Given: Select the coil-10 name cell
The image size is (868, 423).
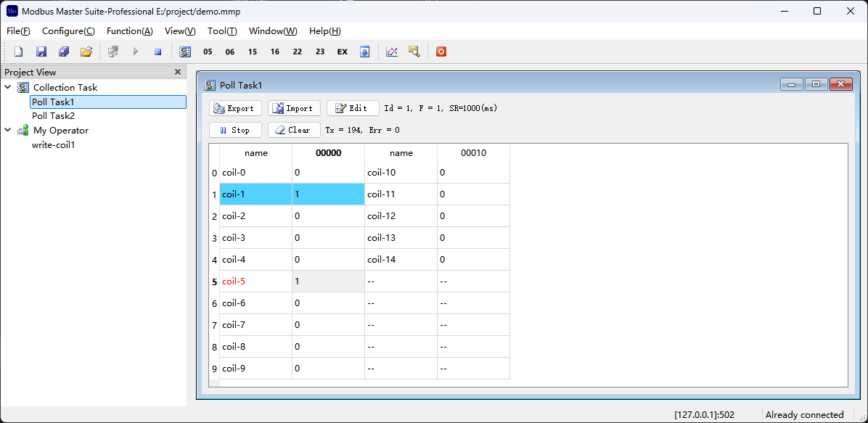Looking at the screenshot, I should tap(401, 173).
